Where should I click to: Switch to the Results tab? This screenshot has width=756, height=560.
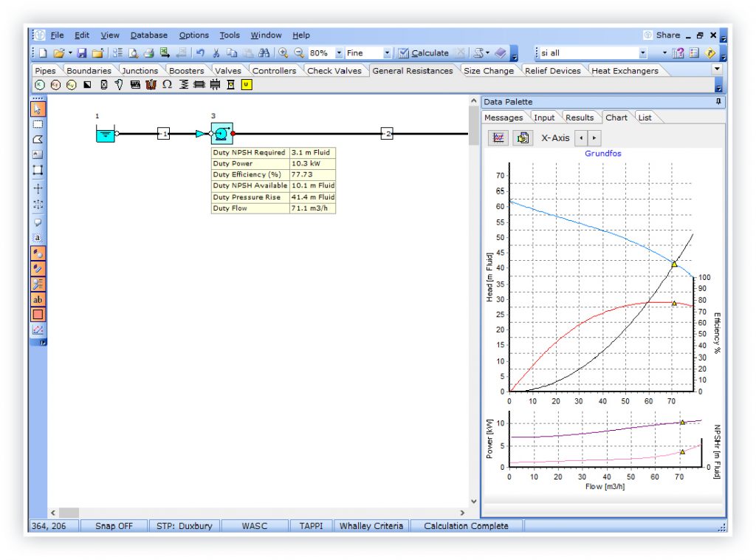pos(580,117)
